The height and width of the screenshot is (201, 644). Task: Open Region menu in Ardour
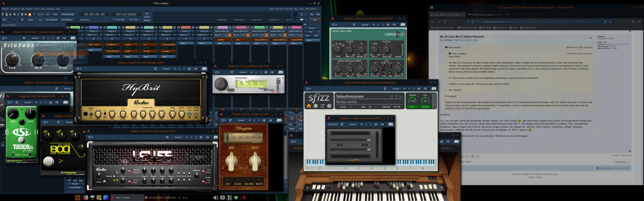[29, 9]
